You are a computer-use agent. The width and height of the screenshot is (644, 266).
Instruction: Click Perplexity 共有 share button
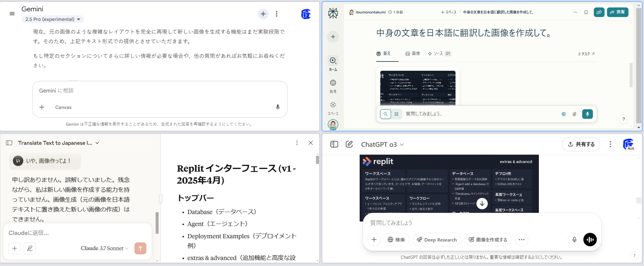pyautogui.click(x=617, y=12)
